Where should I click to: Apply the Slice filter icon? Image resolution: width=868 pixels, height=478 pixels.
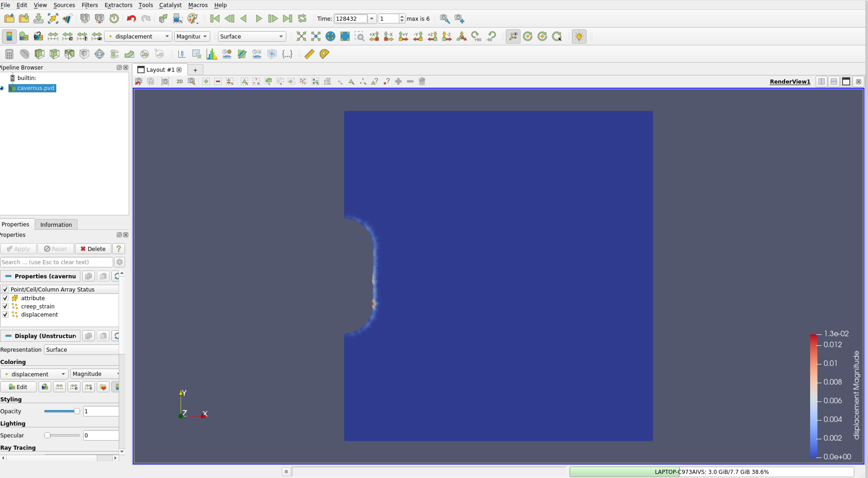click(54, 54)
